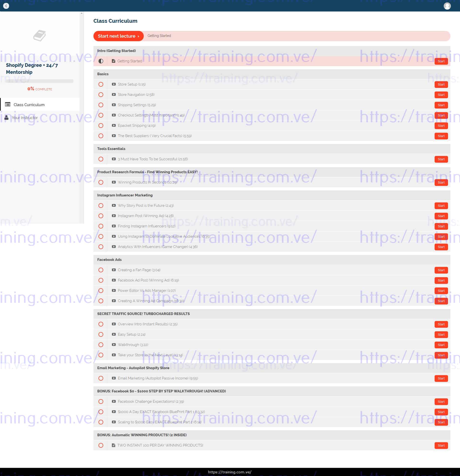Click the course book icon in sidebar

coord(40,35)
